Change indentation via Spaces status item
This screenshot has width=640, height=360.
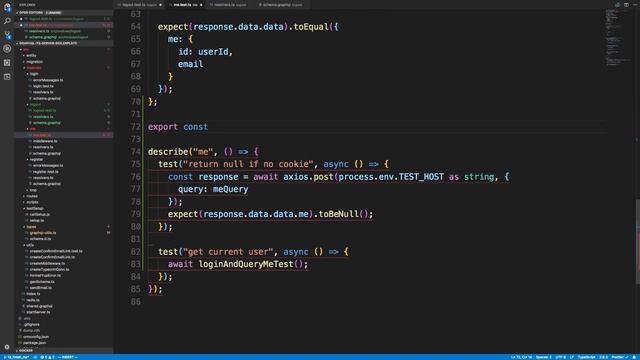pyautogui.click(x=543, y=357)
